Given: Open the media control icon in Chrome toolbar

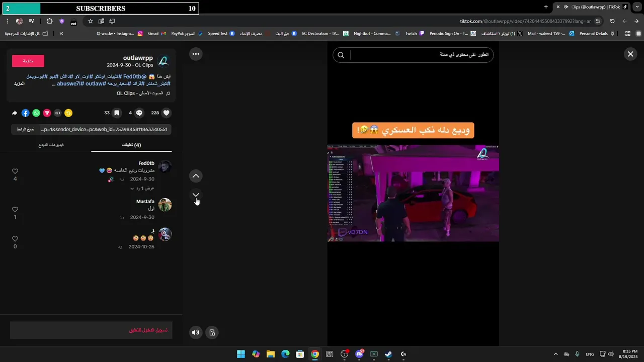Looking at the screenshot, I should pos(32,21).
